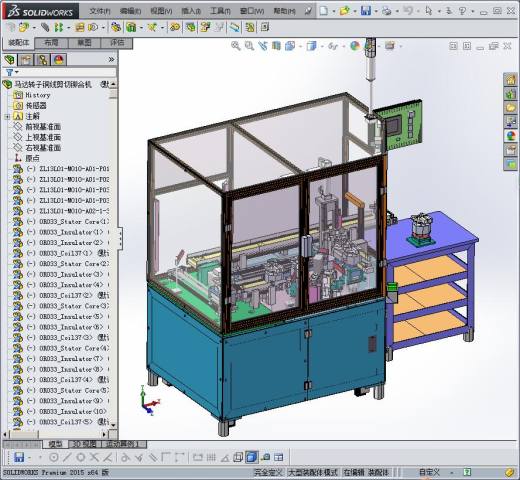Expand the 注解 annotations tree node

(7, 116)
